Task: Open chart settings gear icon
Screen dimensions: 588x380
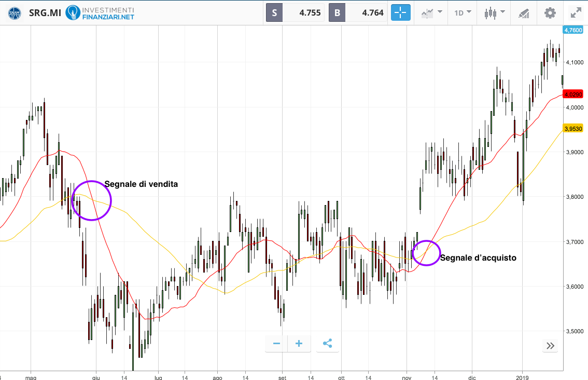Action: (x=550, y=12)
